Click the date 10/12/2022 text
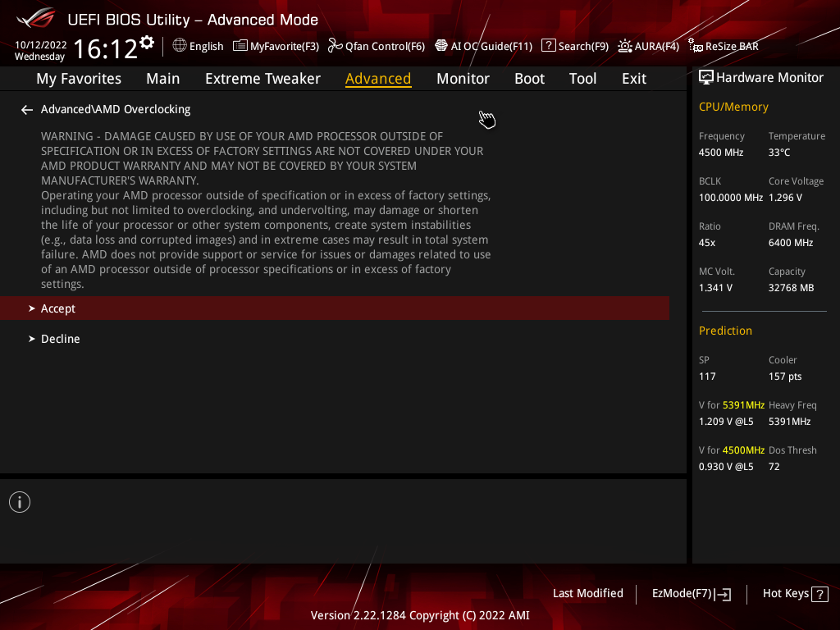 click(x=41, y=45)
